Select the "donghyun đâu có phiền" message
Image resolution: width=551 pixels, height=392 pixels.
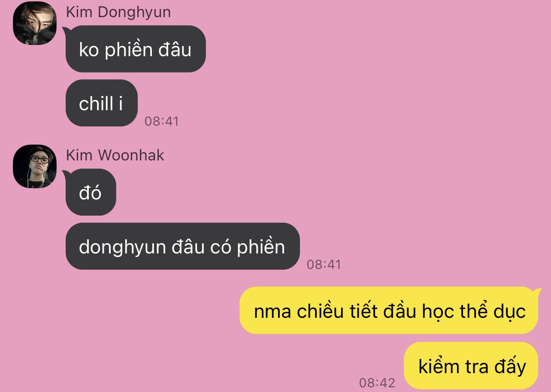(x=182, y=246)
